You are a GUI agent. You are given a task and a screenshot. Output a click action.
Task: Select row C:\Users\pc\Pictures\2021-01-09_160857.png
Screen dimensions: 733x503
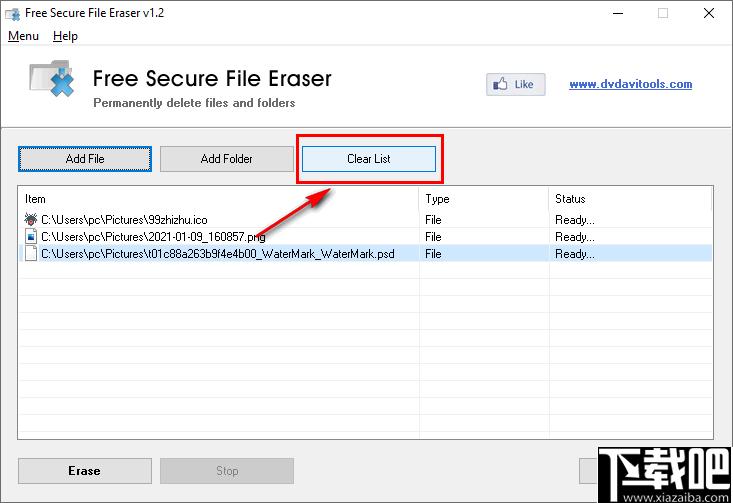pyautogui.click(x=366, y=237)
